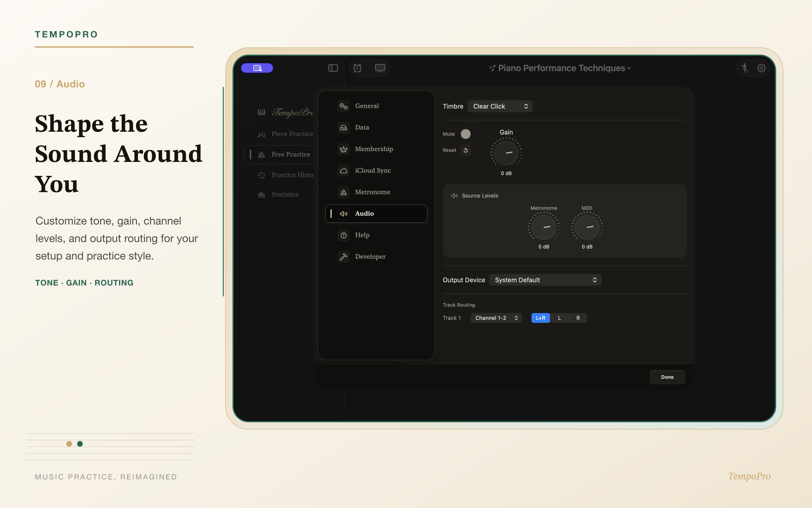Click the Help question mark icon
Image resolution: width=812 pixels, height=508 pixels.
(x=343, y=235)
